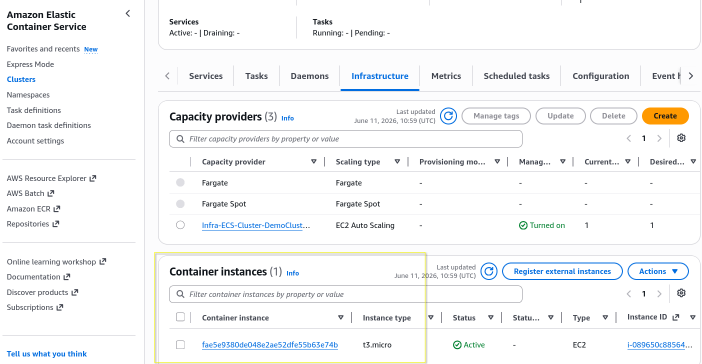Open Daemon task definitions in sidebar
The height and width of the screenshot is (364, 702).
(x=49, y=125)
